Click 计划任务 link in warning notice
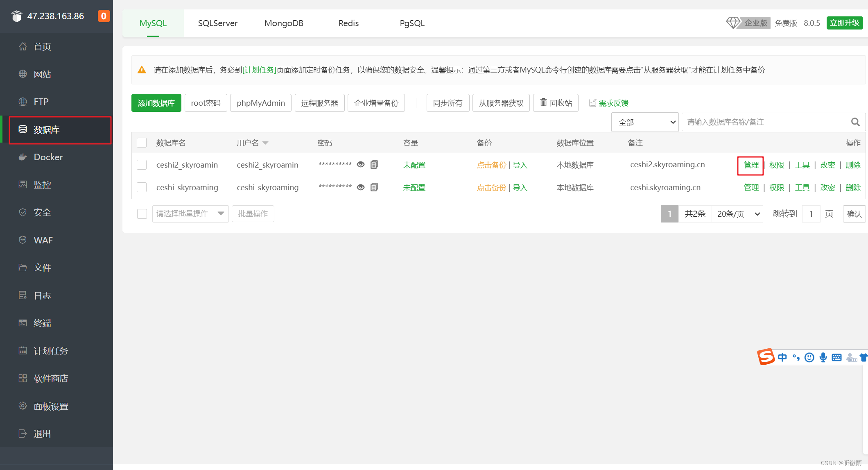Image resolution: width=868 pixels, height=470 pixels. coord(259,70)
